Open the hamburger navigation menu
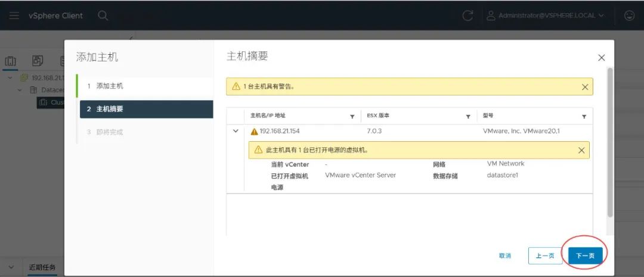This screenshot has height=277, width=644. click(x=14, y=15)
